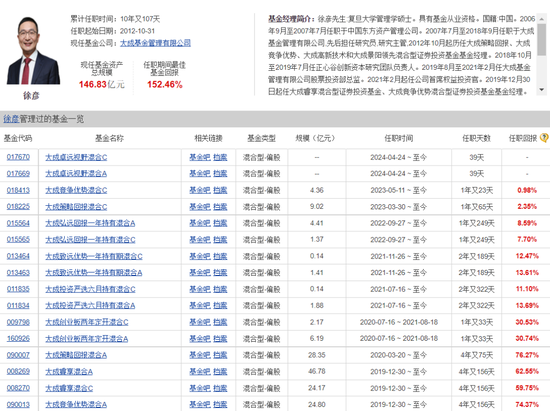Click 基金吧 link in the 018413 row

tap(200, 190)
